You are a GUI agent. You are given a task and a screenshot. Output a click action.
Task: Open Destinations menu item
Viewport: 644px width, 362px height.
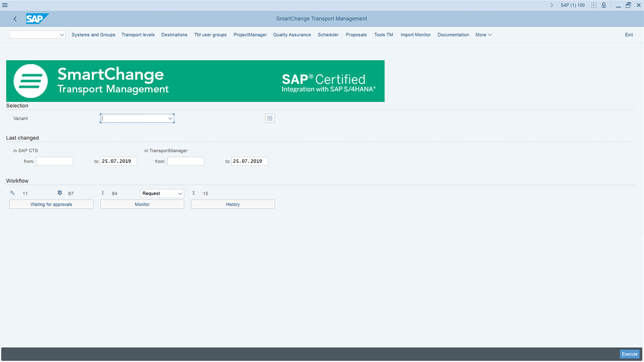pyautogui.click(x=174, y=35)
